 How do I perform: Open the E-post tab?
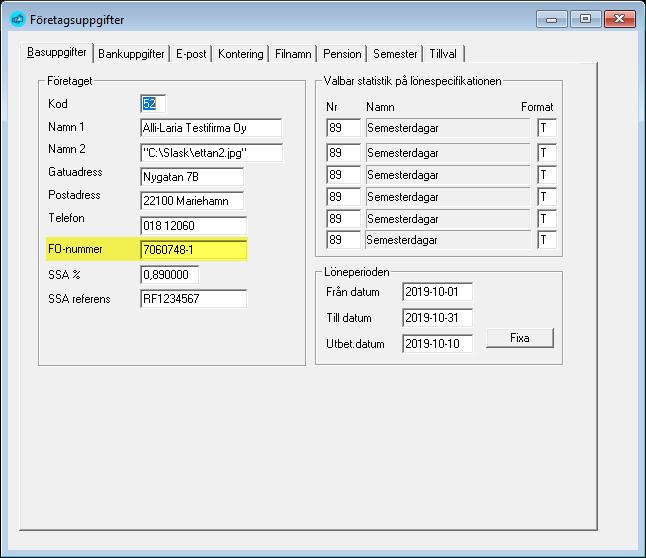pyautogui.click(x=191, y=54)
